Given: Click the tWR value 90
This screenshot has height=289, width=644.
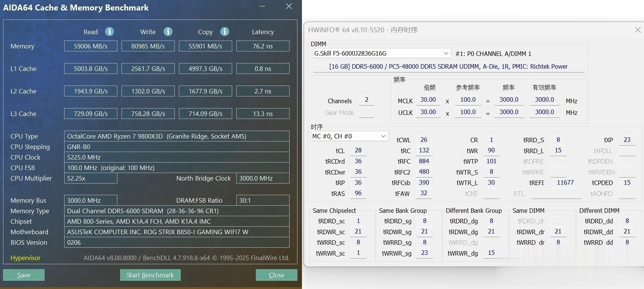Looking at the screenshot, I should click(x=491, y=151).
